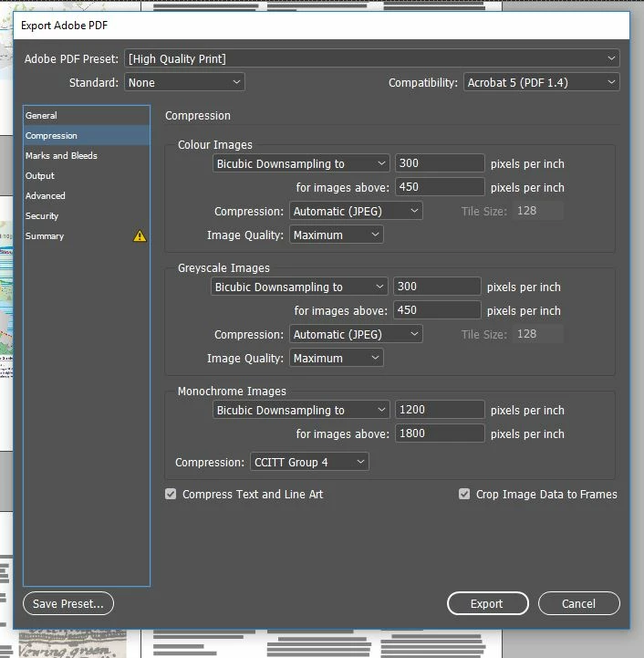
Task: Open Greyscale Images Compression dropdown
Action: pyautogui.click(x=356, y=334)
